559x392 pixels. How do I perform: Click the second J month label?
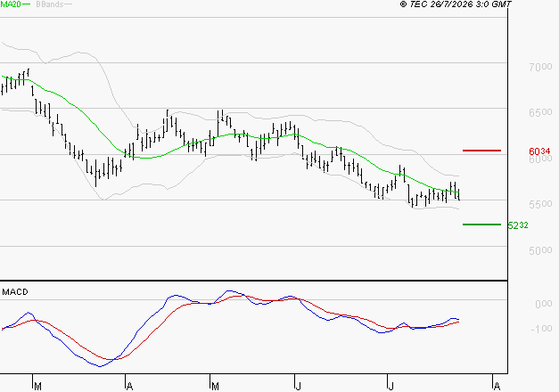(391, 387)
